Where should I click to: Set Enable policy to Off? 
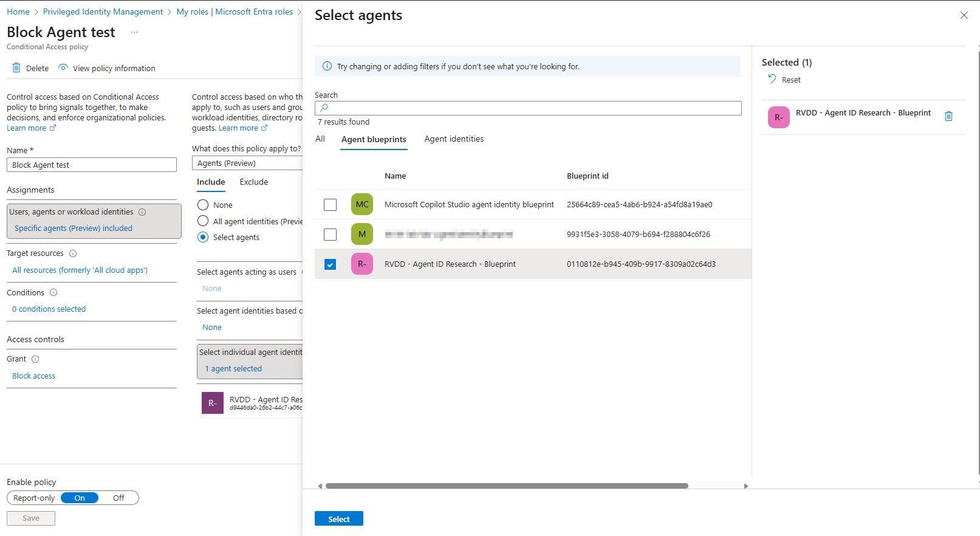tap(118, 498)
